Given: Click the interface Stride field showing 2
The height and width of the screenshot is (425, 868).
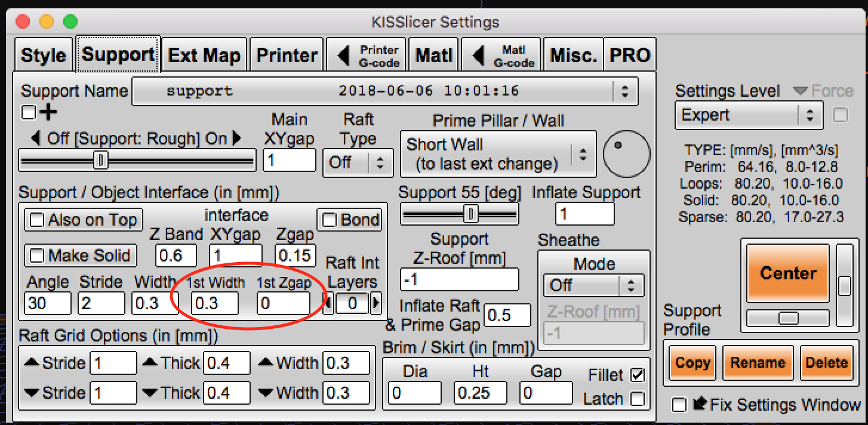Looking at the screenshot, I should coord(101,303).
